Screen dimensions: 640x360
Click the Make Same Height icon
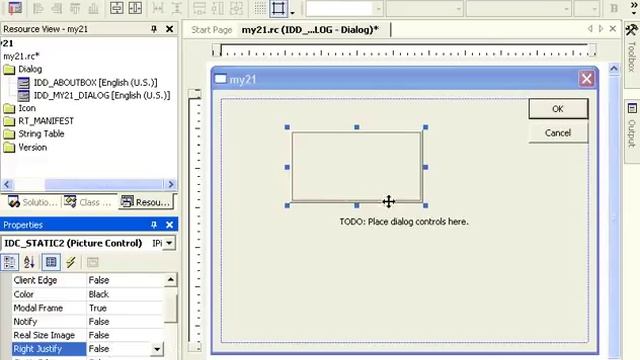pyautogui.click(x=218, y=8)
